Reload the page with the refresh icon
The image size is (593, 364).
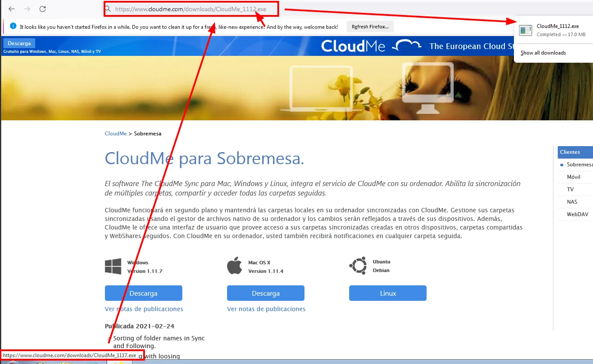(43, 9)
